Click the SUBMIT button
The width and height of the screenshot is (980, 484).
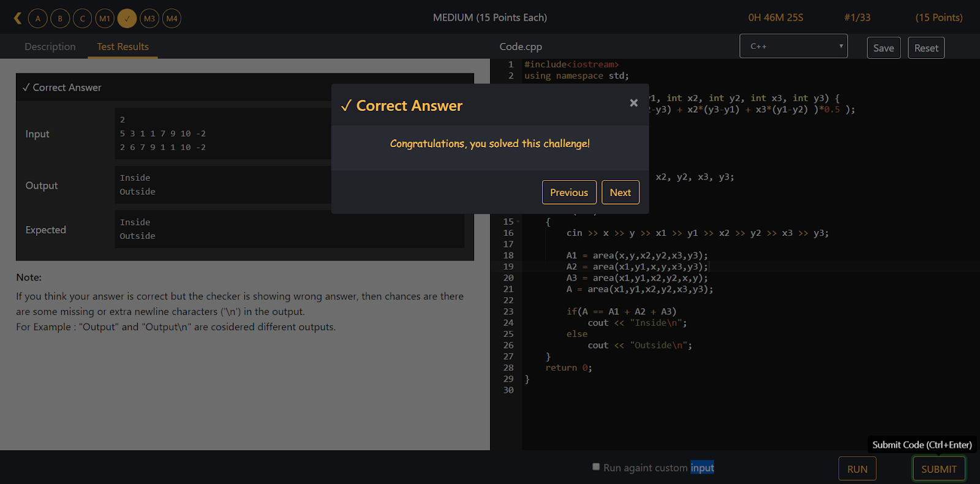pos(939,469)
